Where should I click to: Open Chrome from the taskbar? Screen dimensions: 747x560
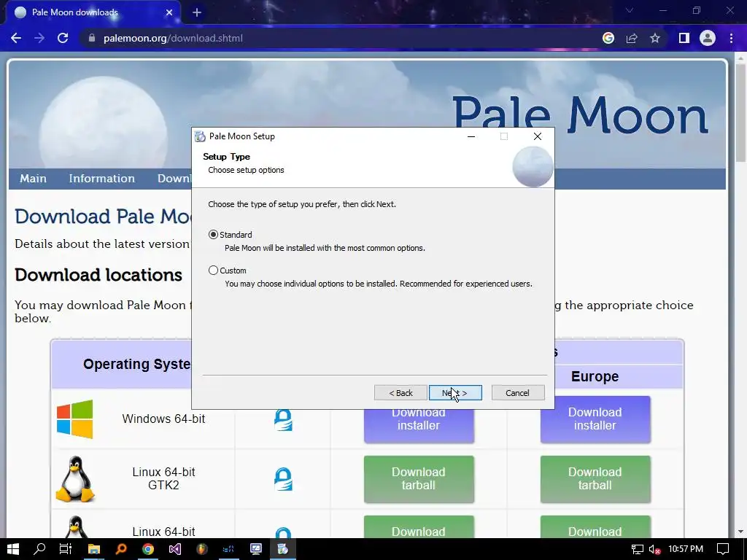[x=148, y=549]
